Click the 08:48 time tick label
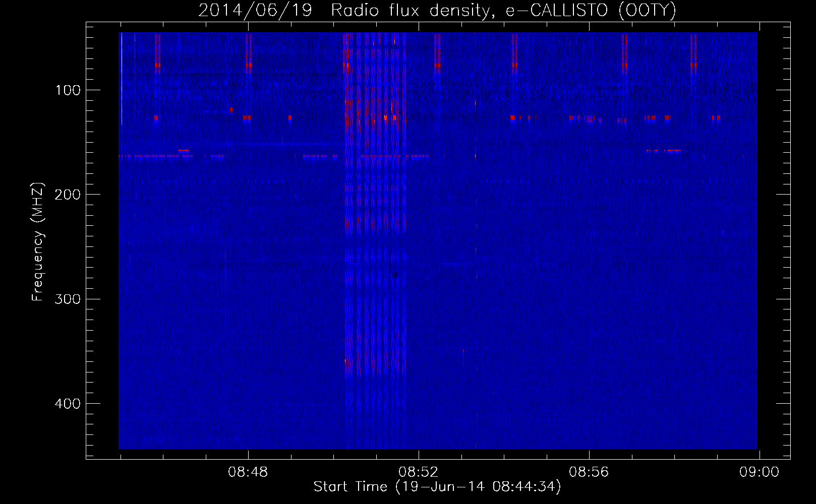The height and width of the screenshot is (504, 816). (248, 472)
